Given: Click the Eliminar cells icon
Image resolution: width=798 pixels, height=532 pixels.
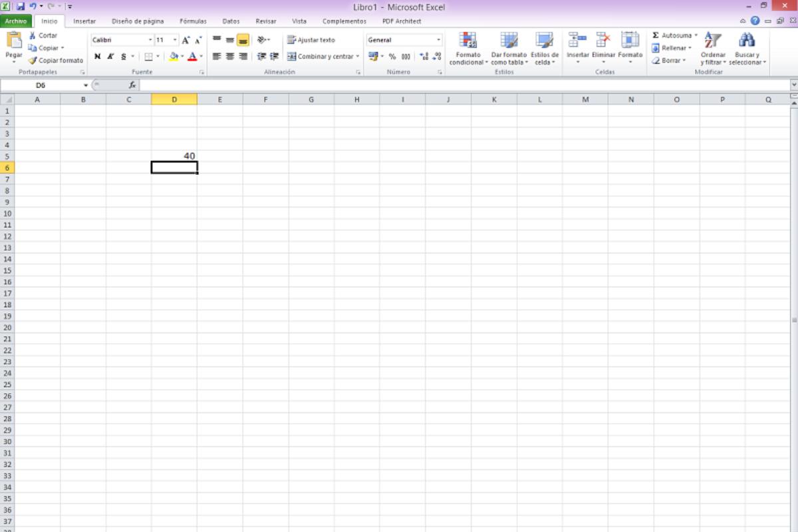Looking at the screenshot, I should pyautogui.click(x=603, y=40).
